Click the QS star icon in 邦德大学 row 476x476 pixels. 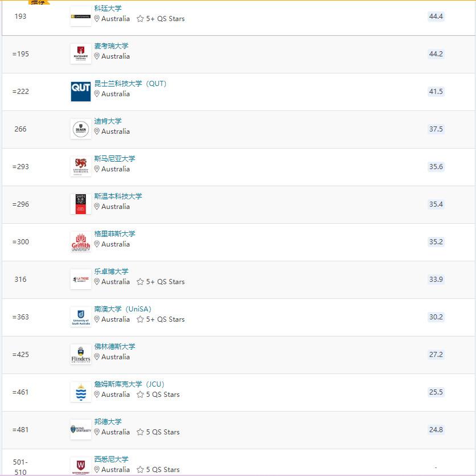(140, 432)
